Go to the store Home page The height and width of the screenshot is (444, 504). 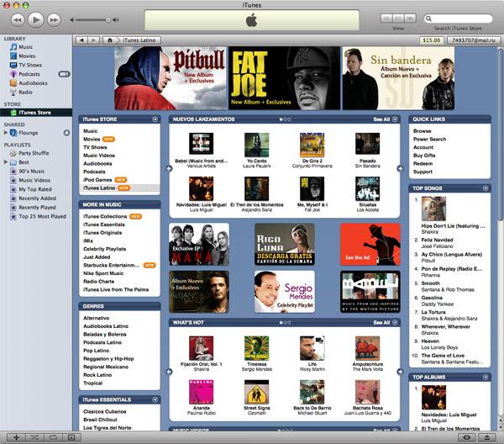click(x=110, y=40)
